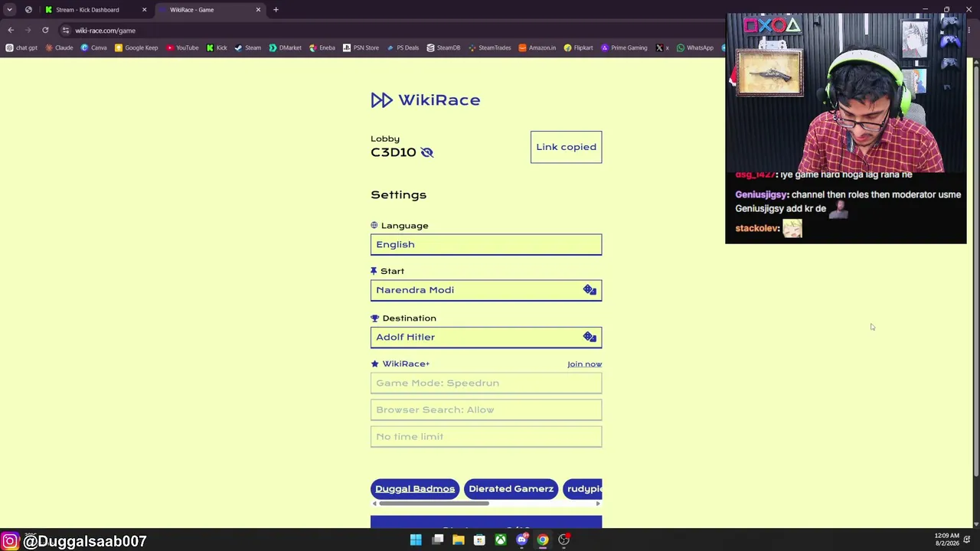Click the WikiRace logo icon

click(381, 100)
